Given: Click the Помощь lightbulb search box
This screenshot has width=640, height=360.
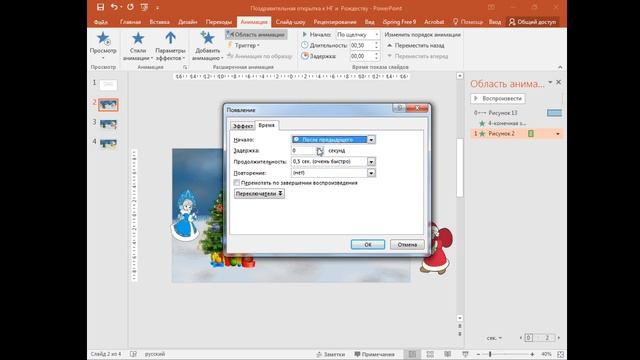Looking at the screenshot, I should (x=468, y=22).
